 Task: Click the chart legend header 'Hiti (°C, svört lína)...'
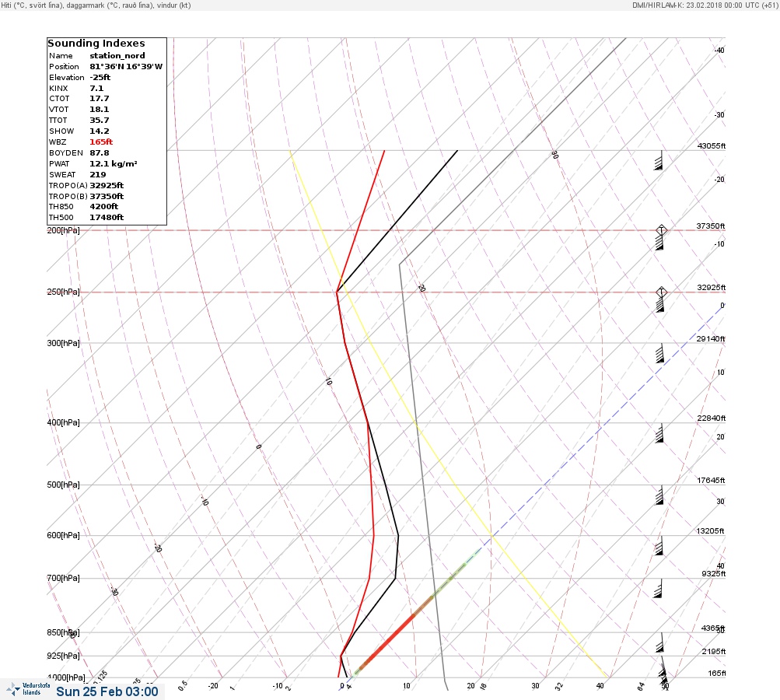coord(96,5)
